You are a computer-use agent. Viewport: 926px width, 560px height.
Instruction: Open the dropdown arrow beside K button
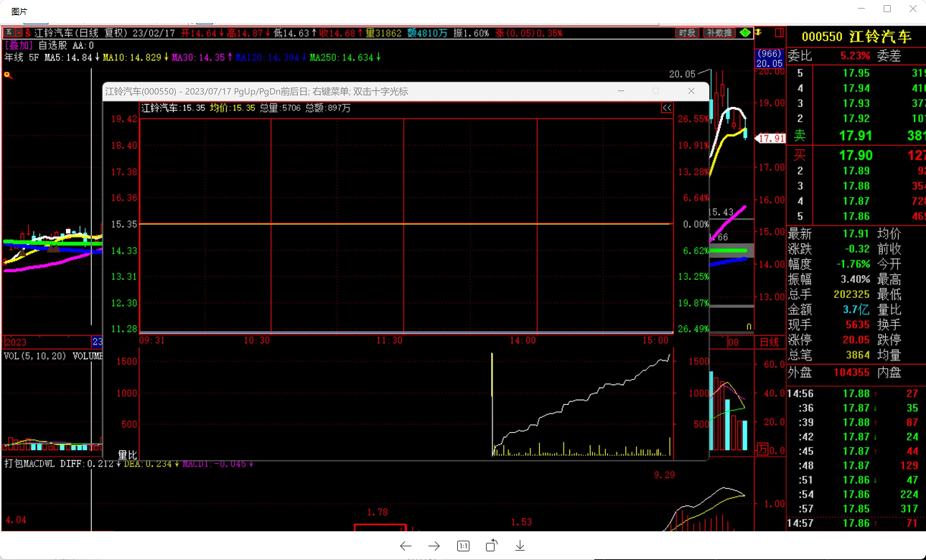tap(19, 33)
